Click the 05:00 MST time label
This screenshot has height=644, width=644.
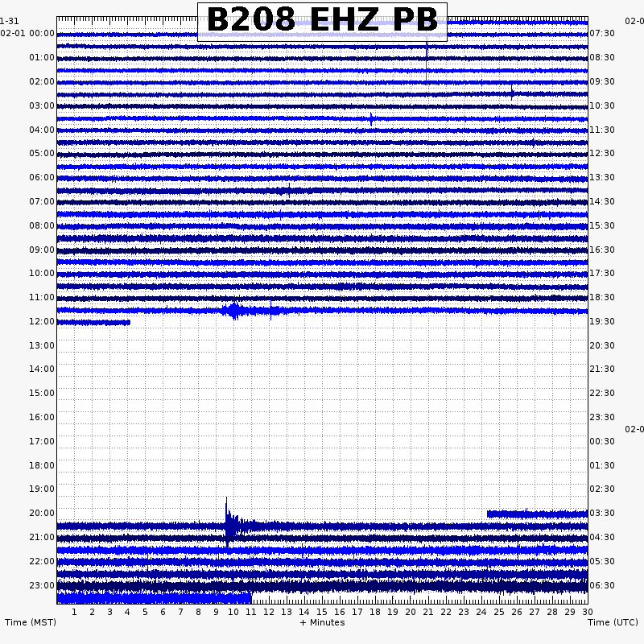pos(42,153)
